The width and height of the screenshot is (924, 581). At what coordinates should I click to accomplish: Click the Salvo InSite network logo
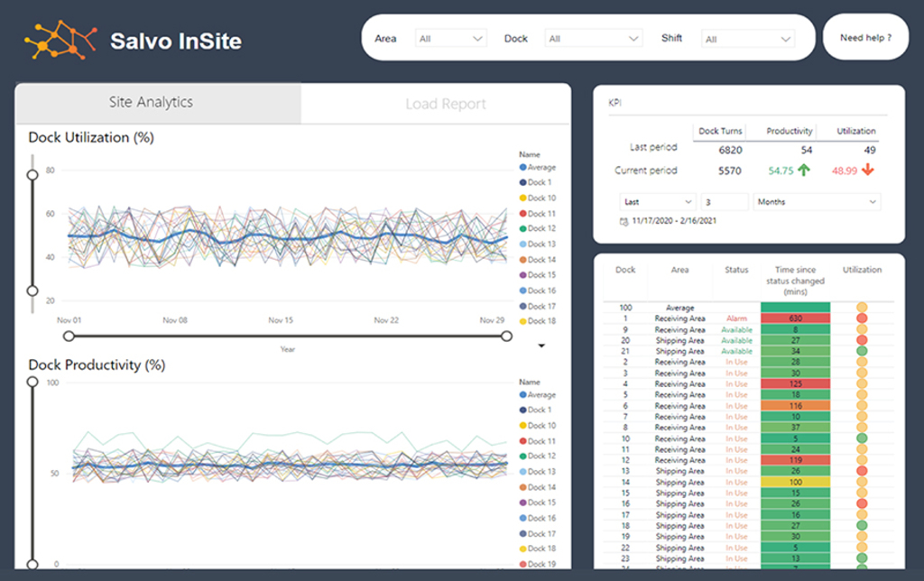click(x=60, y=39)
